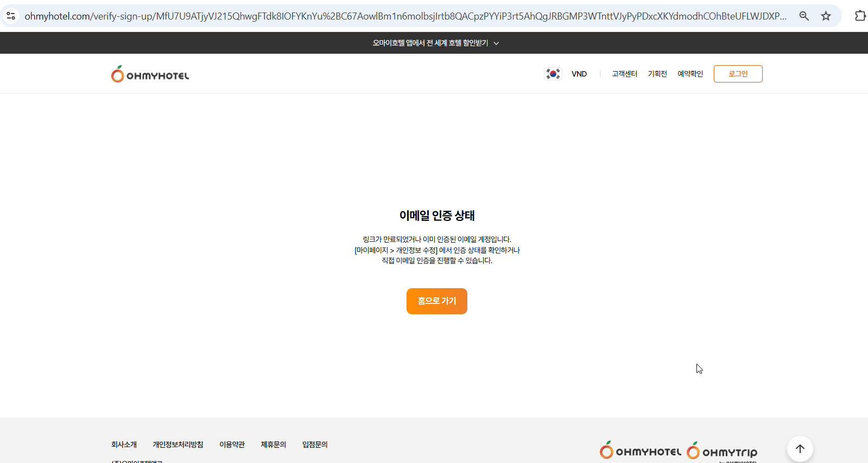Viewport: 868px width, 463px height.
Task: Click the 홈으로 가기 button
Action: (437, 301)
